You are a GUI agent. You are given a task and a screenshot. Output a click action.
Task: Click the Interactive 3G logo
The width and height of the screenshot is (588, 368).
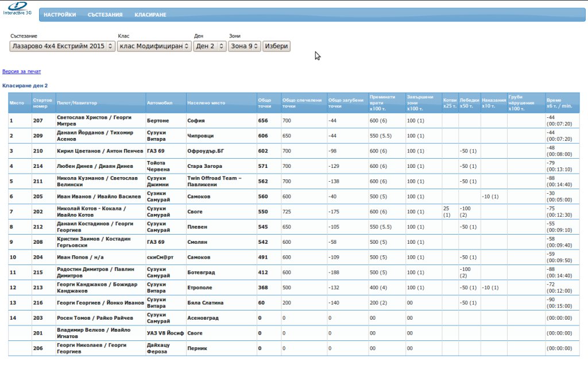pos(16,8)
